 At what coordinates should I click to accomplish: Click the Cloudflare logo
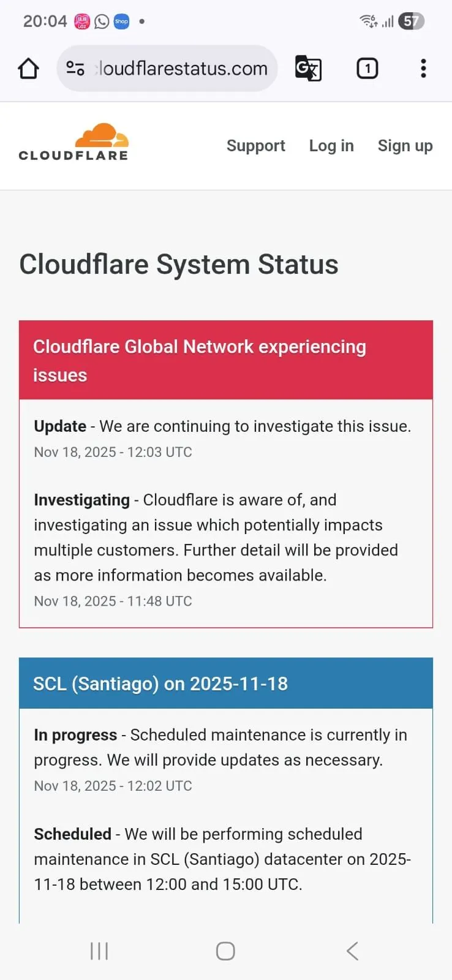click(x=73, y=142)
